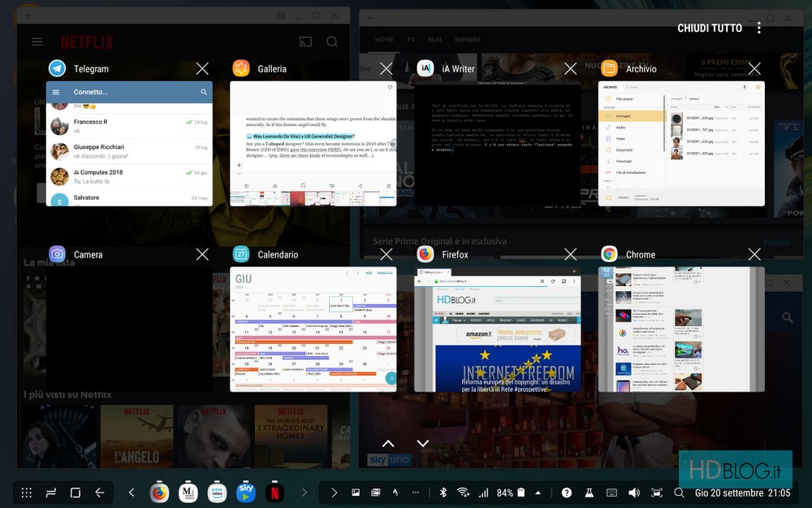Click the mobile signal strength indicator
Image resolution: width=812 pixels, height=508 pixels.
[483, 493]
